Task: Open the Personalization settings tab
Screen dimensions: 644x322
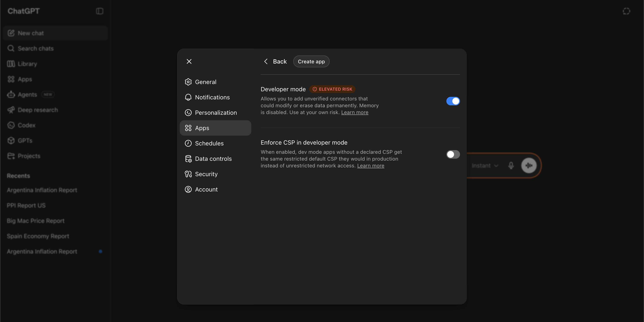Action: 215,113
